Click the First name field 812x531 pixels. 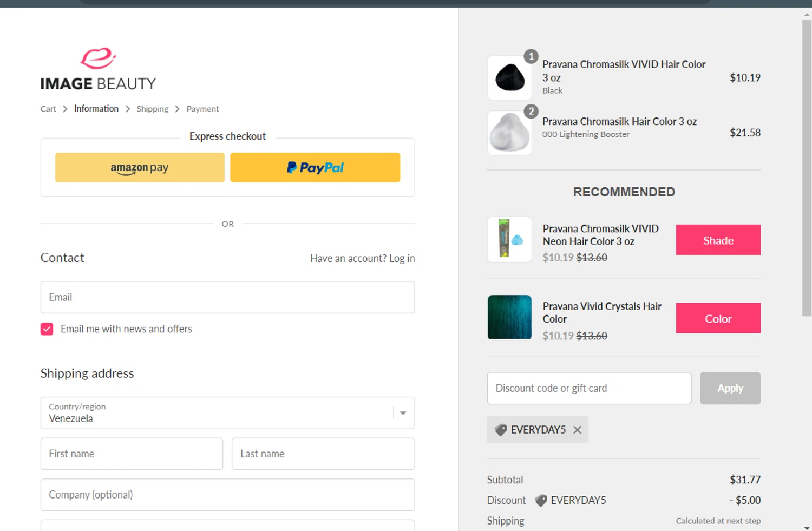pyautogui.click(x=132, y=454)
